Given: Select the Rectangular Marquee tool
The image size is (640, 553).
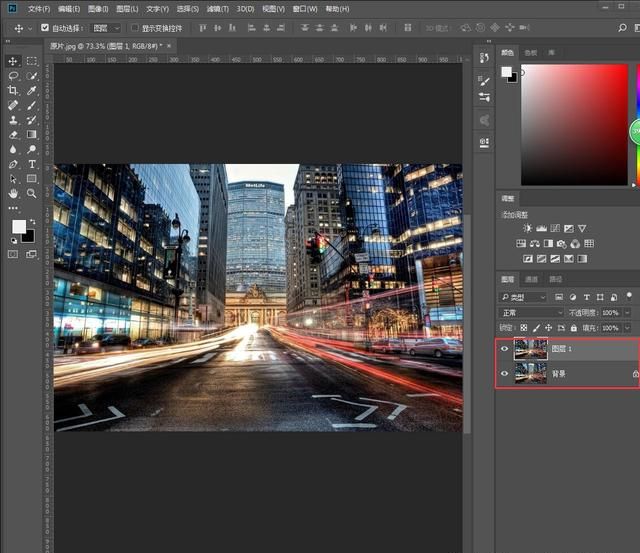Looking at the screenshot, I should pyautogui.click(x=31, y=61).
